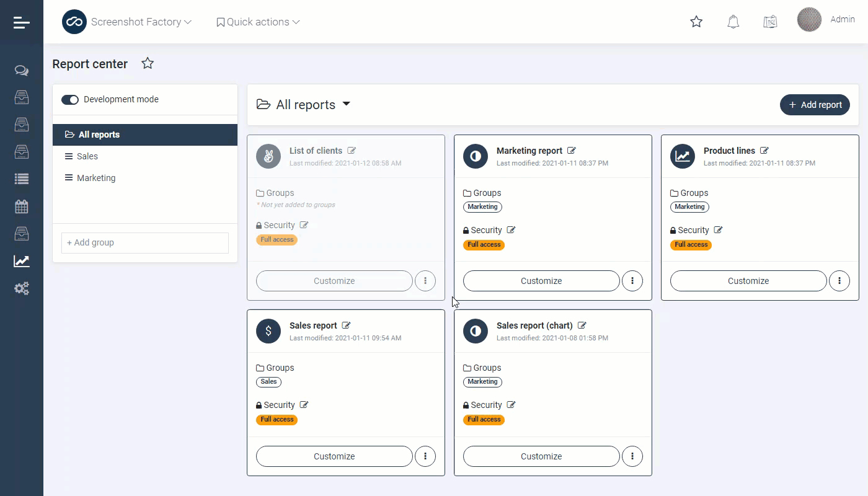Expand the All reports heading dropdown
The width and height of the screenshot is (868, 496).
(346, 104)
